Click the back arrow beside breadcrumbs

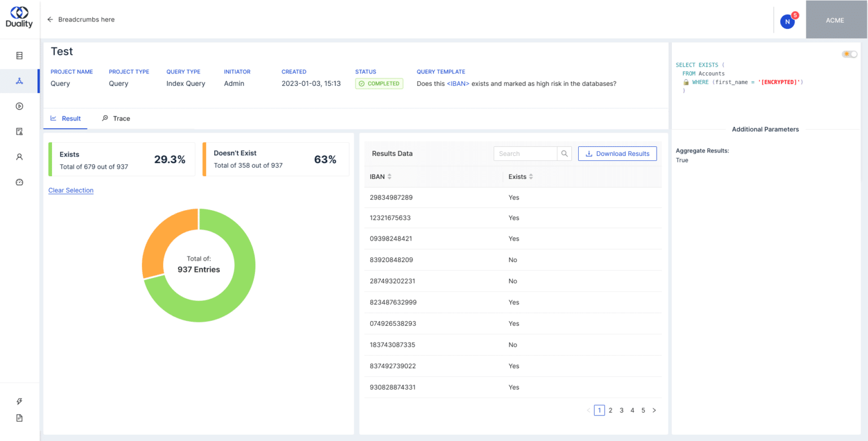tap(50, 20)
